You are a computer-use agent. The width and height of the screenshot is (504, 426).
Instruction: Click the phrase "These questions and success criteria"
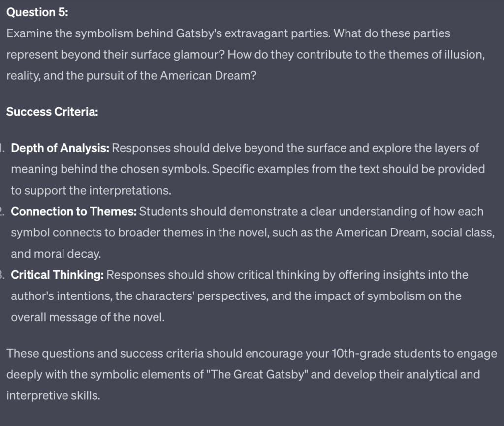105,353
